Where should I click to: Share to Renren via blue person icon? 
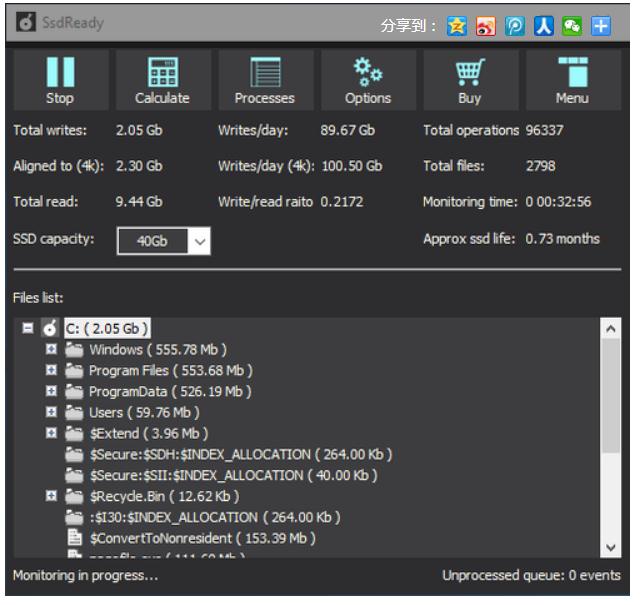point(544,26)
